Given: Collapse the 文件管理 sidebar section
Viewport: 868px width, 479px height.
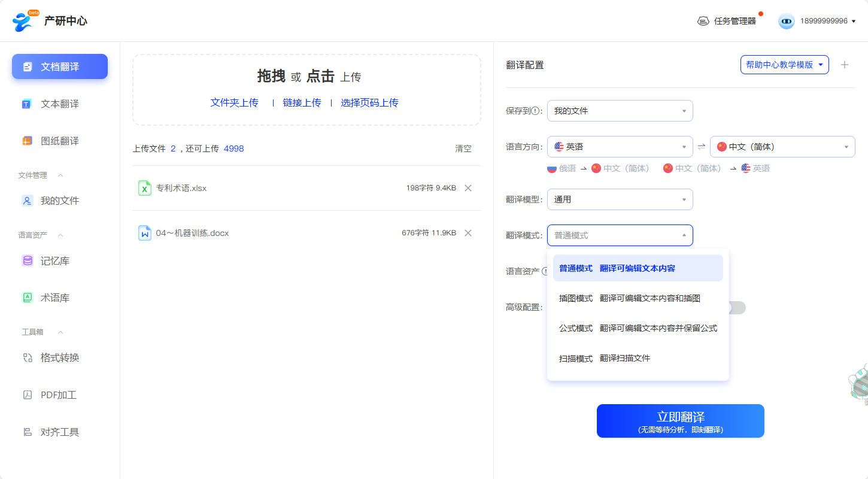Looking at the screenshot, I should [60, 175].
